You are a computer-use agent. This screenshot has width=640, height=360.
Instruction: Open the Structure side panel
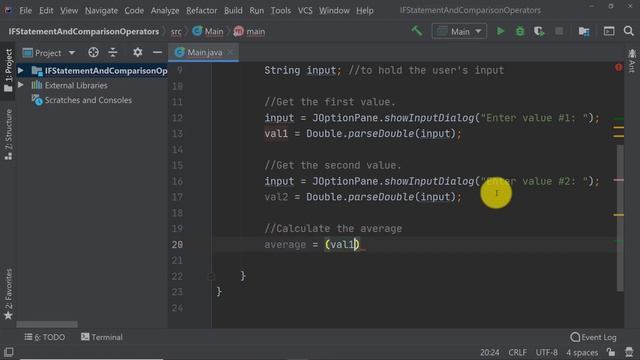[x=8, y=135]
